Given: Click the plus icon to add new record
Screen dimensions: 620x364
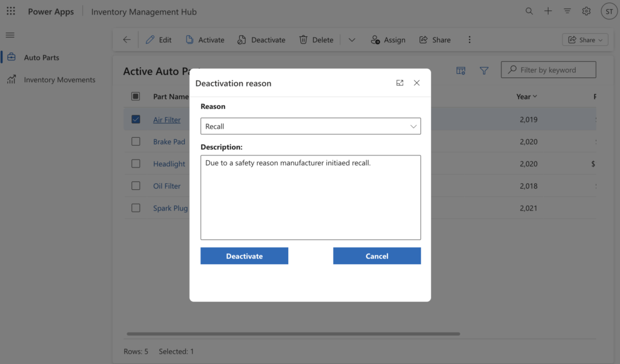Looking at the screenshot, I should tap(548, 11).
